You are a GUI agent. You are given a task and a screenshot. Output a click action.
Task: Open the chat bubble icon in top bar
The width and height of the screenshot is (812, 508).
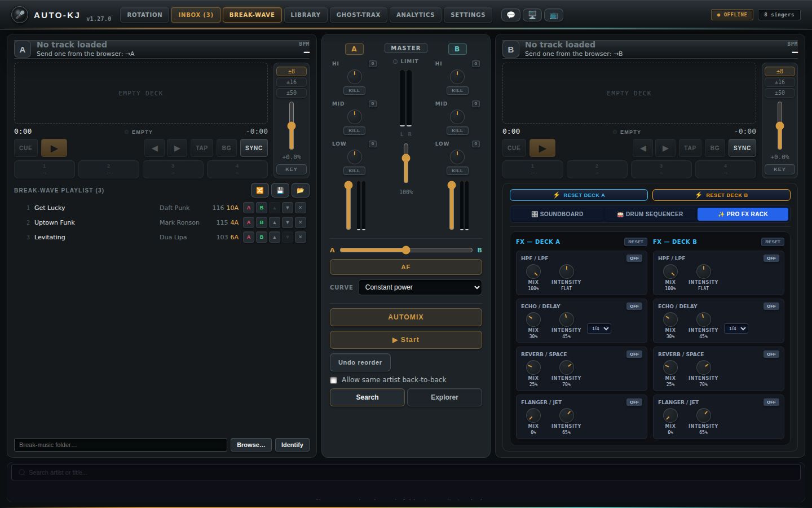511,15
